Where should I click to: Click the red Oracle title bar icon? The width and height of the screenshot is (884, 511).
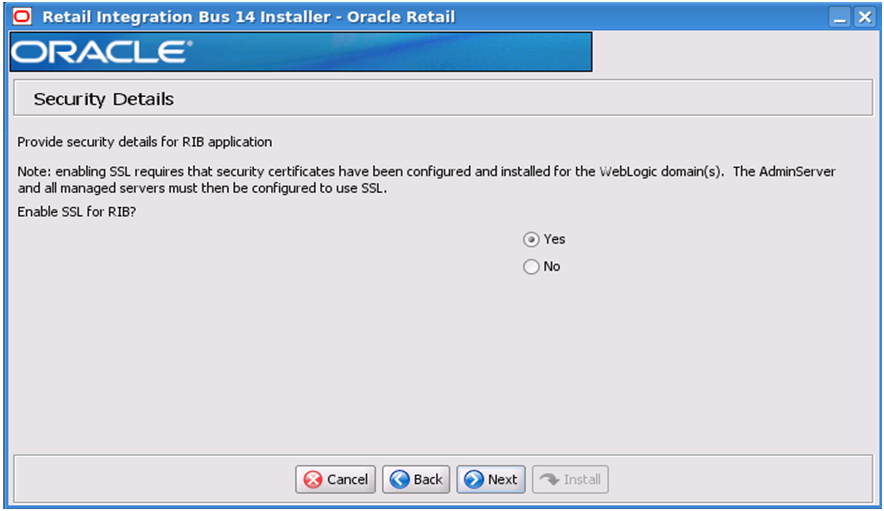(22, 16)
